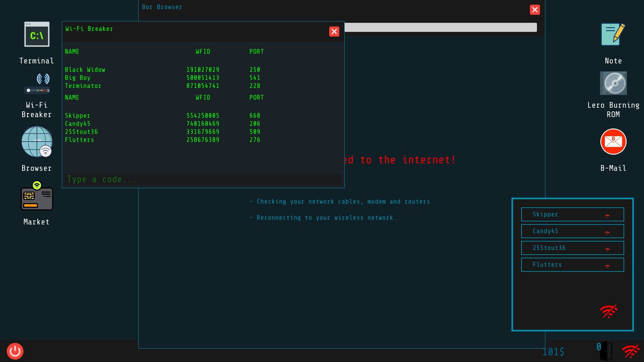Open the Terminal desktop icon

[37, 35]
